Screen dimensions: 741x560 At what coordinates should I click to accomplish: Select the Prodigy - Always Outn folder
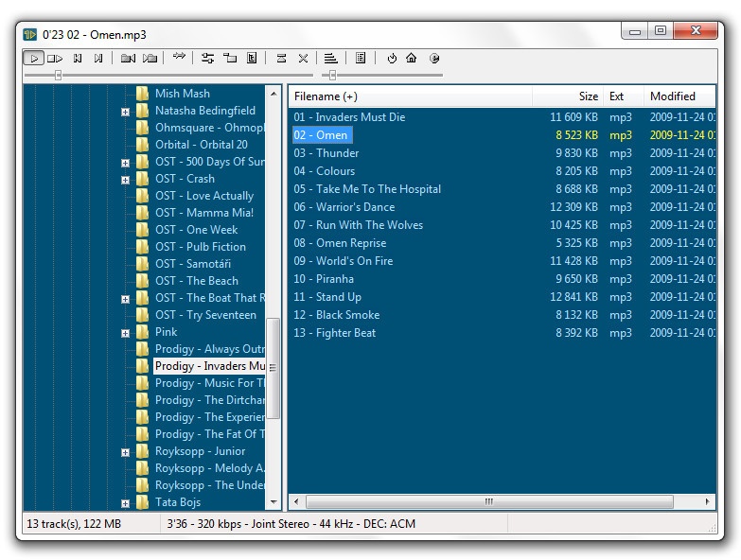(x=210, y=349)
